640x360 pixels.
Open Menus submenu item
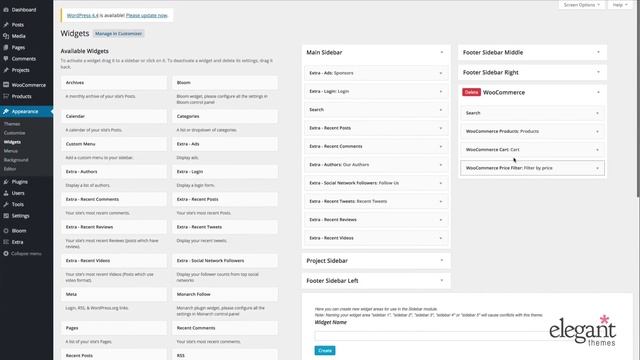coord(11,151)
